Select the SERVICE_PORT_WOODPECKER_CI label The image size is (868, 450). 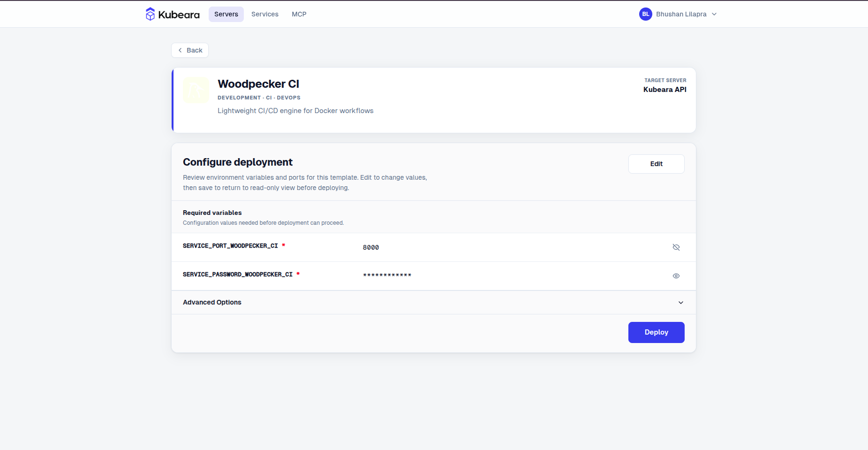pyautogui.click(x=230, y=246)
